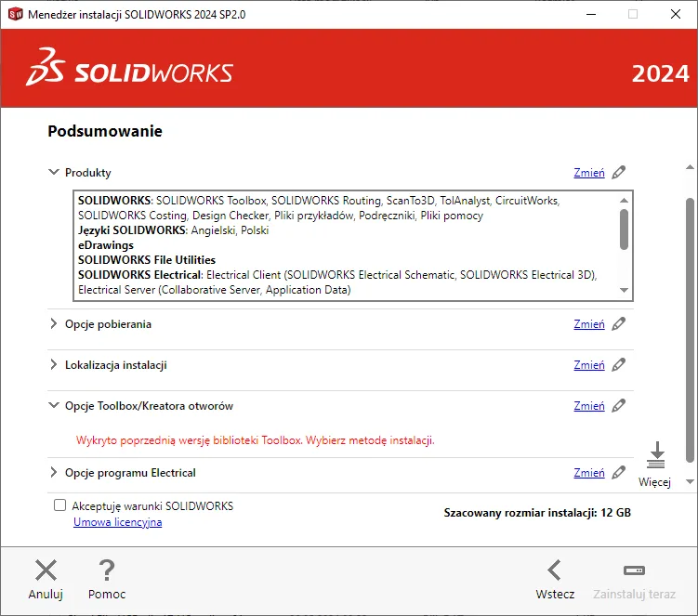Click the Szacowany rozmiar instalacji text

tap(537, 513)
